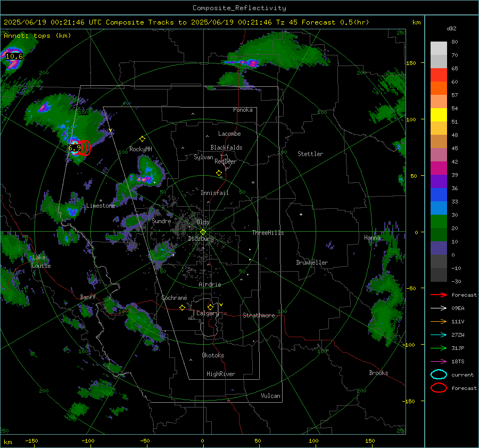
Task: Click the yellow diamond marker near RockyMH
Action: click(x=142, y=139)
